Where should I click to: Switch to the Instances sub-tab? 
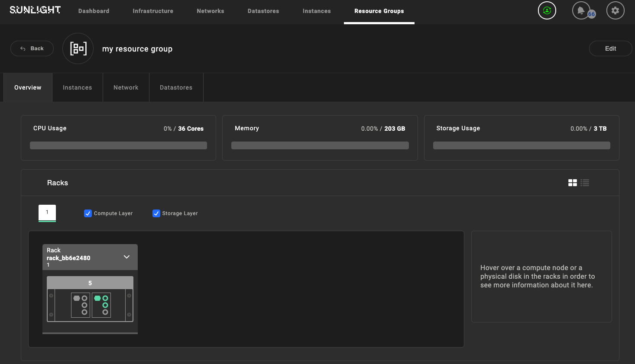pyautogui.click(x=78, y=87)
